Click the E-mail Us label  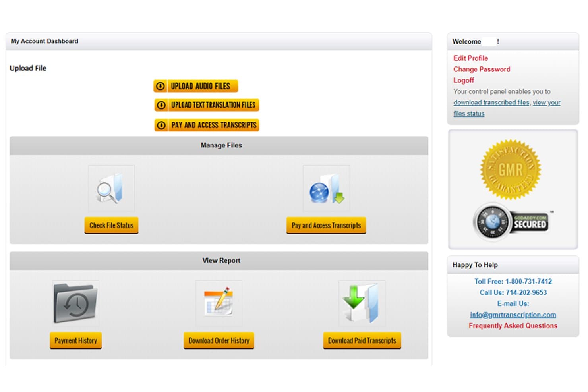pyautogui.click(x=513, y=303)
